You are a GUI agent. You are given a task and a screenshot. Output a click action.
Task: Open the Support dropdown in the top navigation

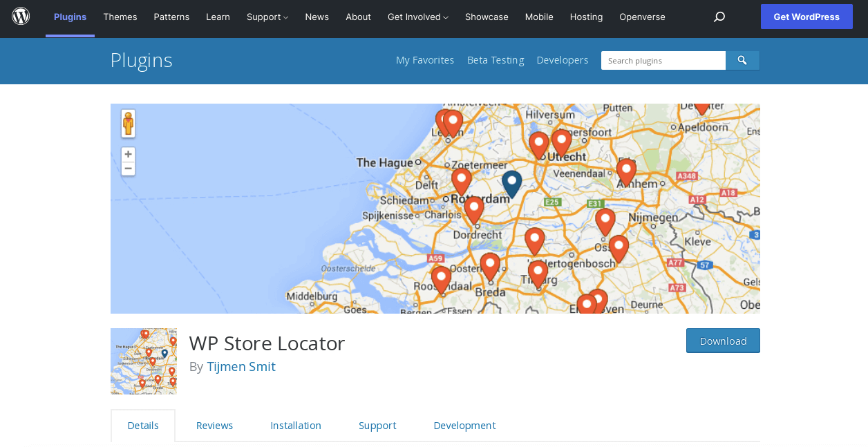pos(267,17)
